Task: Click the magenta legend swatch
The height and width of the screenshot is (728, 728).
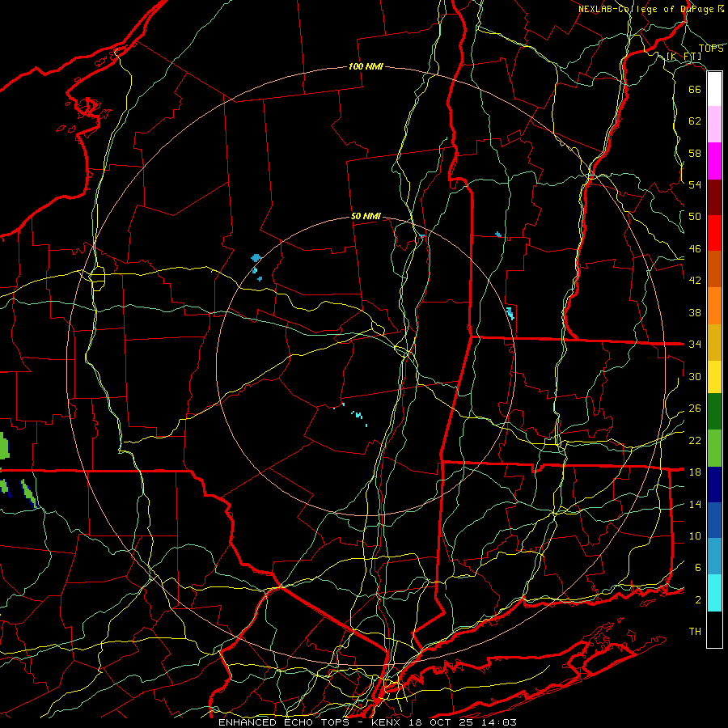Action: point(714,161)
